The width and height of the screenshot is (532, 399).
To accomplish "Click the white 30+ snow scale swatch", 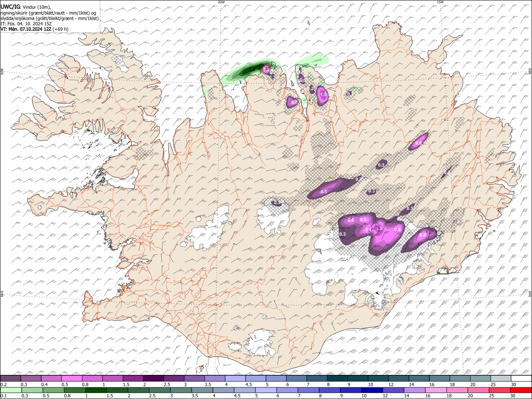I will 521,379.
